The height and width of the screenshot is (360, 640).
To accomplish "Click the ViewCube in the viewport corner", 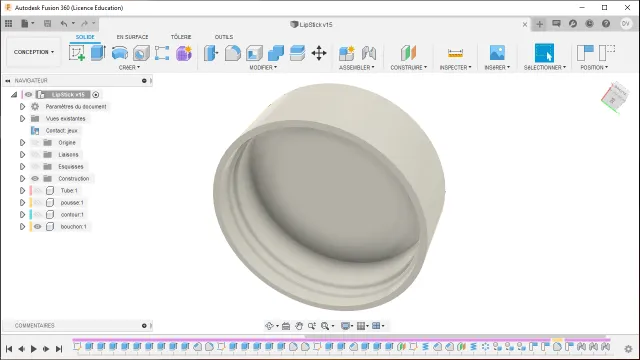I will [614, 97].
